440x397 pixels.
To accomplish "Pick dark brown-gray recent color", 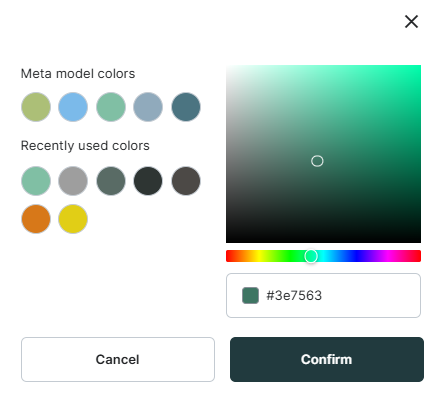I will [186, 181].
